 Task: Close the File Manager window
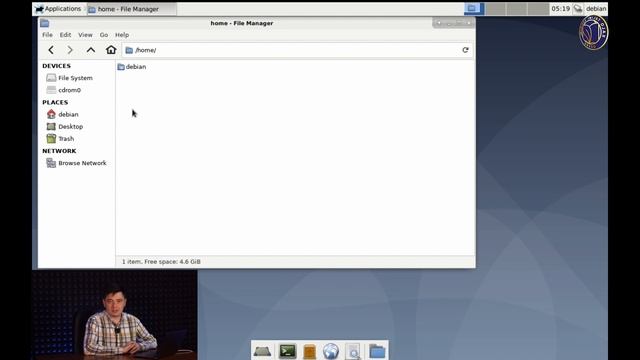tap(469, 23)
